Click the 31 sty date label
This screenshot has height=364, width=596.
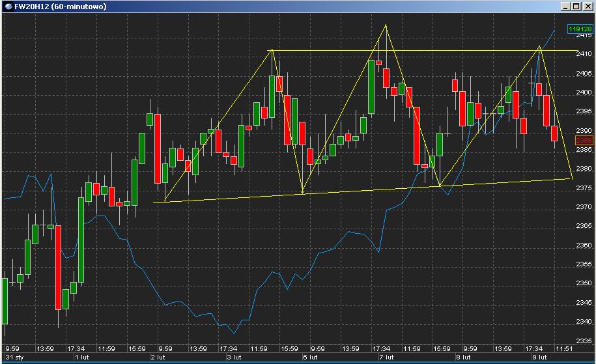pos(14,357)
